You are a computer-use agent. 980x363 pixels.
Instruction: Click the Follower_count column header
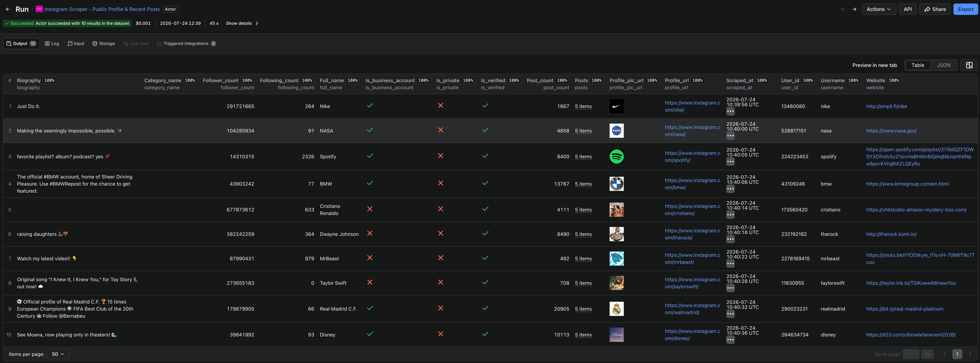coord(228,84)
